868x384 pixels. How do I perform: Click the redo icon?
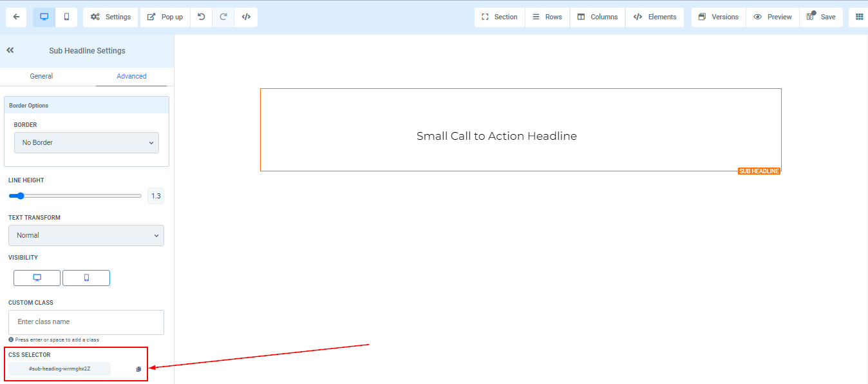coord(223,17)
